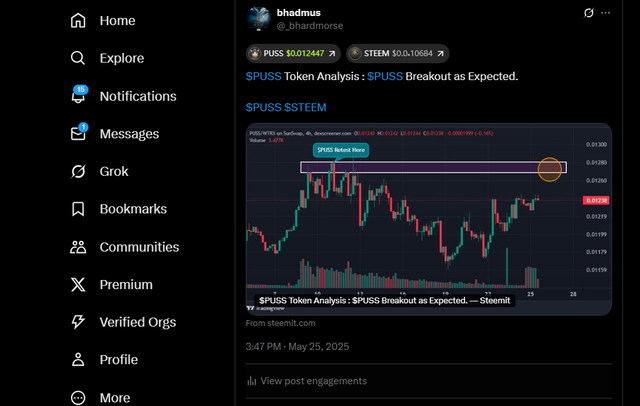Click the $PUSS cashtag beside $STEEM

click(x=263, y=107)
